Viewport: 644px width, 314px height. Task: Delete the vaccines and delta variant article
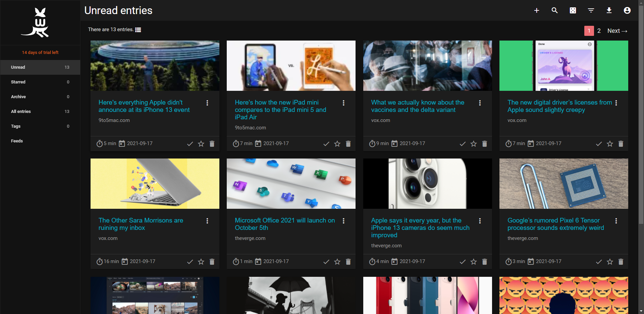click(x=485, y=144)
